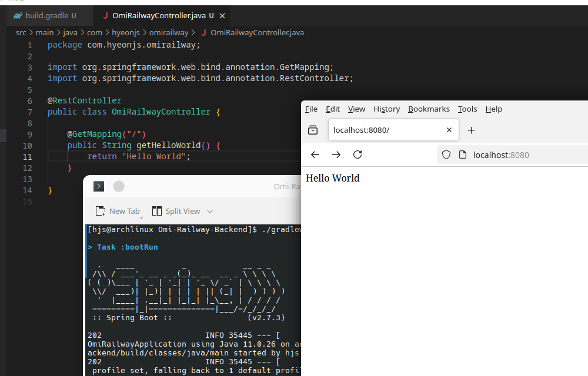
Task: Open the Firefox Tools menu
Action: coord(467,109)
